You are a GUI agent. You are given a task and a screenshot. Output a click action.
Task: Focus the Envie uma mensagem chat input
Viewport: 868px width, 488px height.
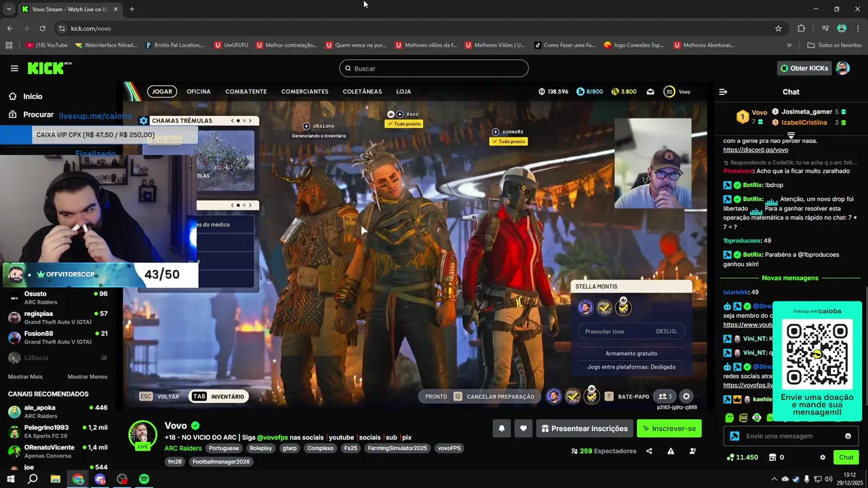pyautogui.click(x=791, y=436)
